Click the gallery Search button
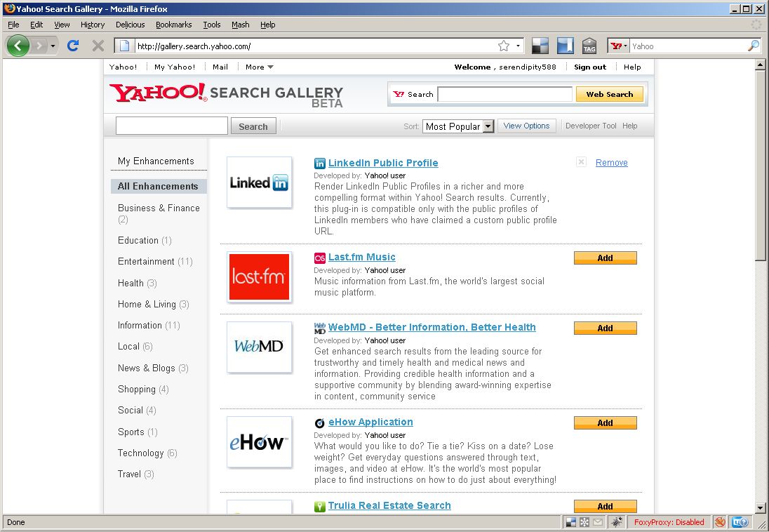This screenshot has width=769, height=532. pos(253,126)
